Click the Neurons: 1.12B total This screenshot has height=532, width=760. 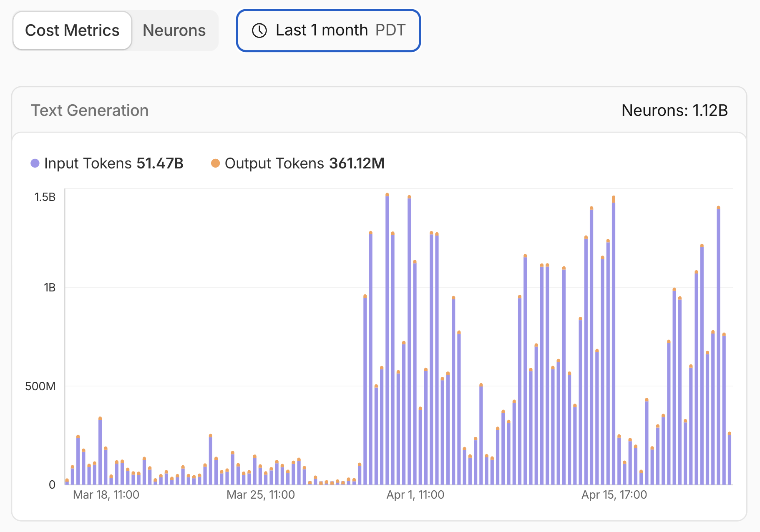(x=674, y=110)
